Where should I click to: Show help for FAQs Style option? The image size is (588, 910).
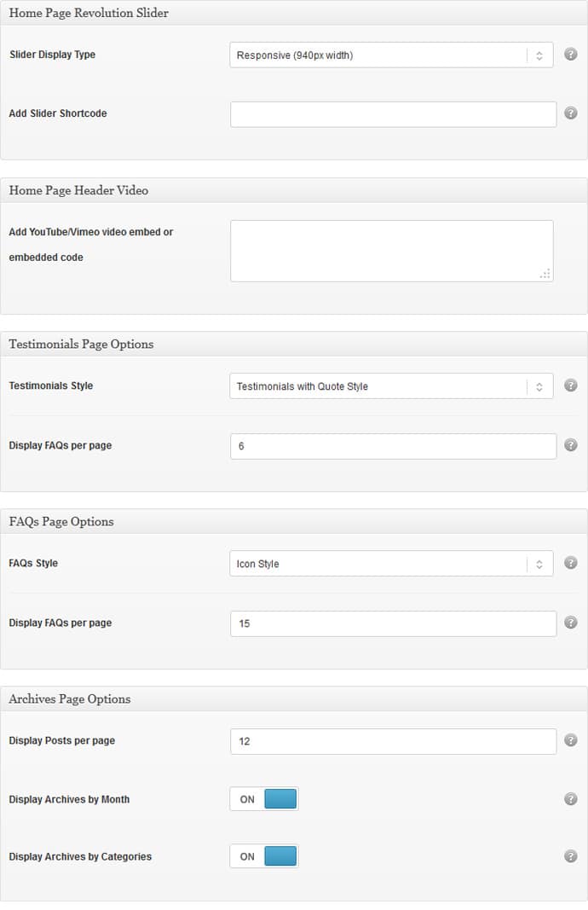coord(571,563)
